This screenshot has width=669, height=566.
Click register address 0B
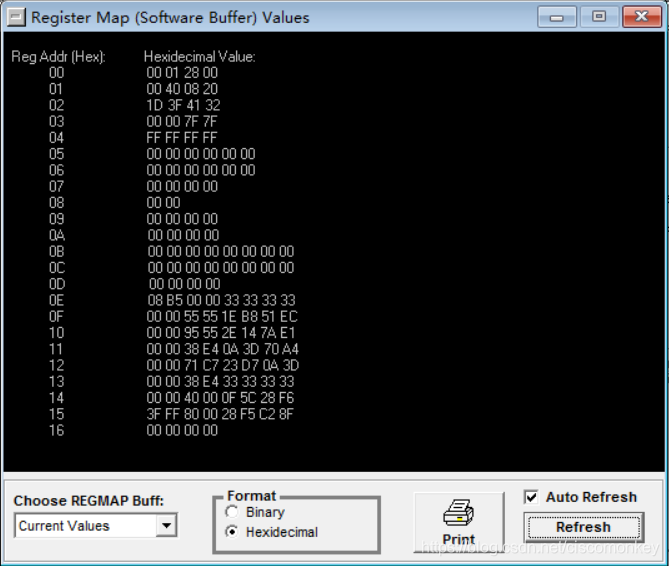click(x=57, y=252)
